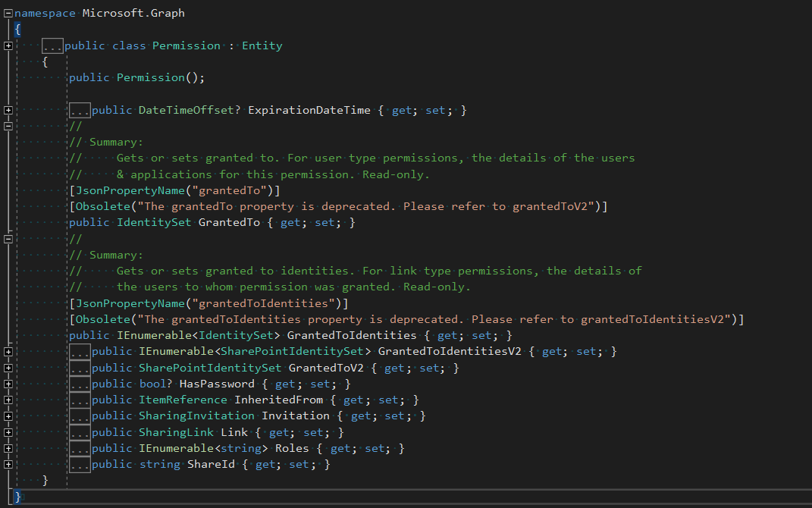Click the set accessor of GrantedTo

[324, 223]
